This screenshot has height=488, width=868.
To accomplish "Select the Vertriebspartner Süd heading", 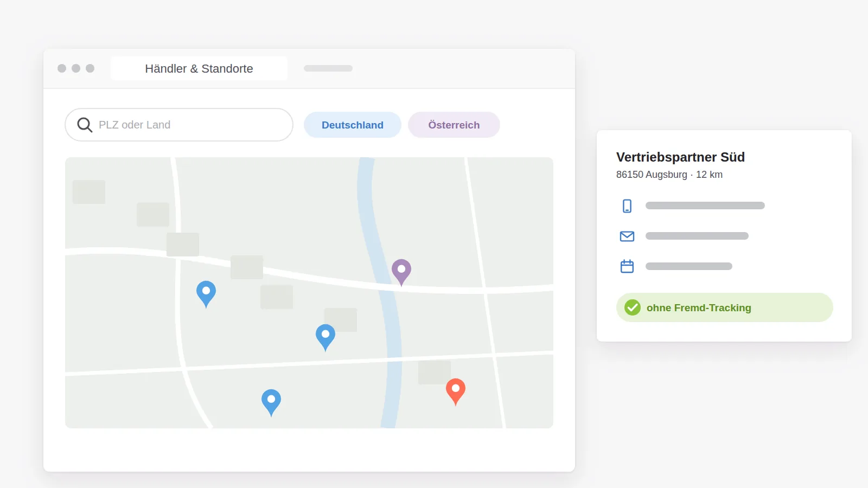I will pos(680,157).
